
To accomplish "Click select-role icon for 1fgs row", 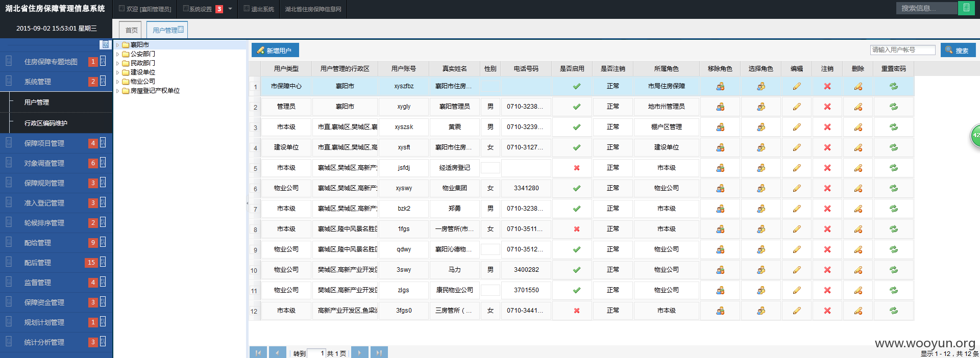I will (761, 229).
